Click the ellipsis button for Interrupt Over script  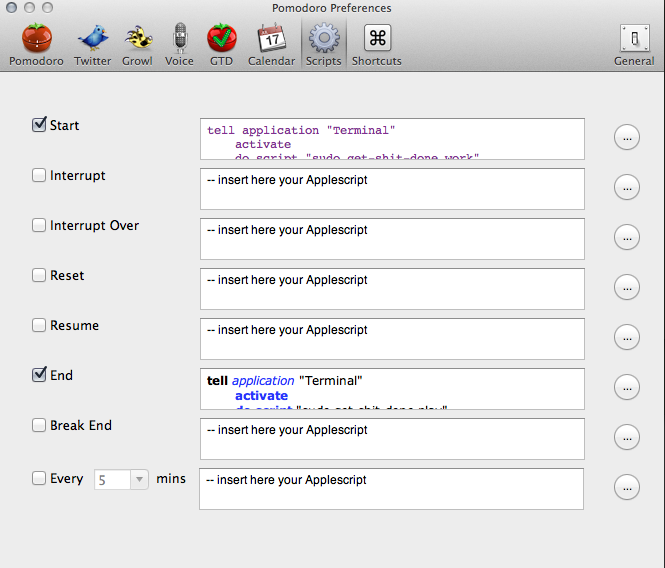627,238
